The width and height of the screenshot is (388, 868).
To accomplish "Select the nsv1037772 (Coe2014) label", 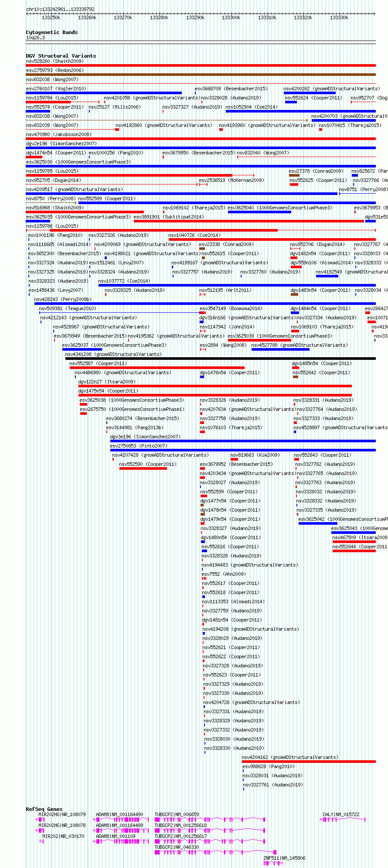I will coord(124,281).
